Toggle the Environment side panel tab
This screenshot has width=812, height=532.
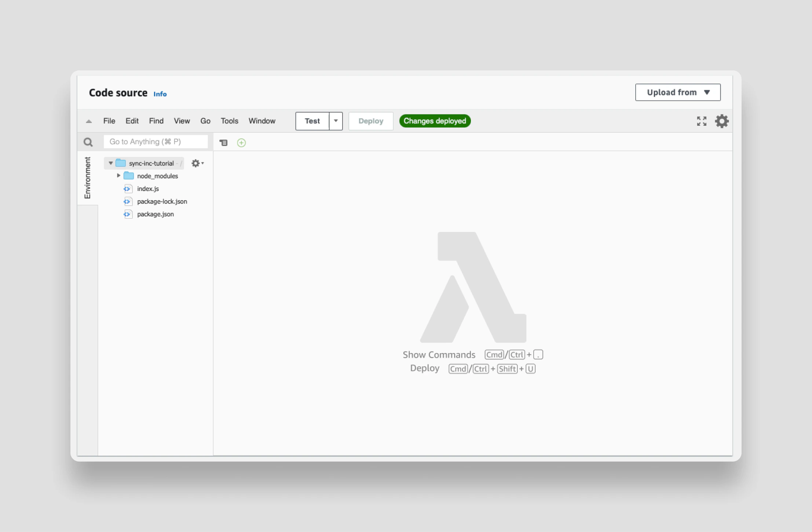click(x=87, y=178)
